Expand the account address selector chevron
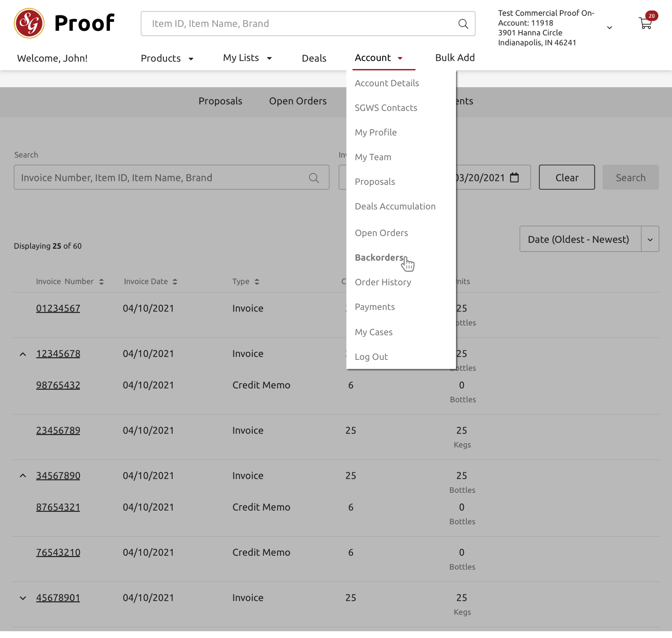 click(609, 28)
